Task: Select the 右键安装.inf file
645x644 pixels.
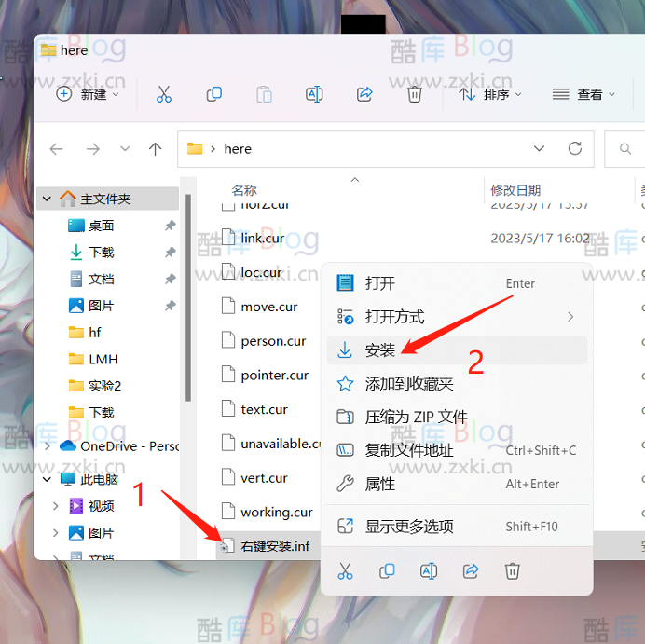Action: 275,545
